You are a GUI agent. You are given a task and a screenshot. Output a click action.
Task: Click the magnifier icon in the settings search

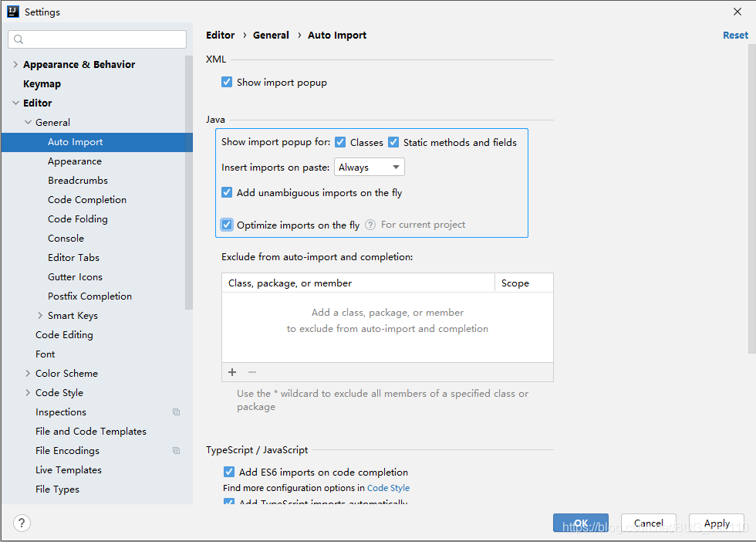click(17, 39)
